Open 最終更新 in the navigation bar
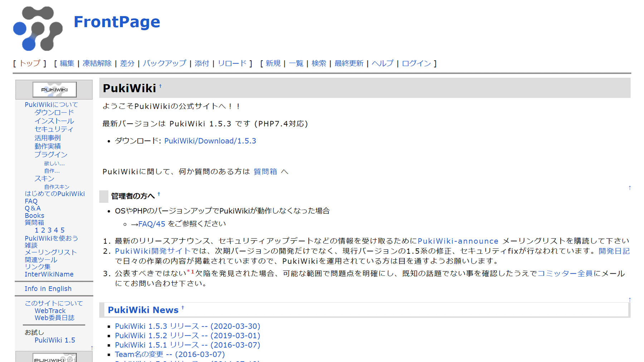The height and width of the screenshot is (362, 644). [349, 63]
